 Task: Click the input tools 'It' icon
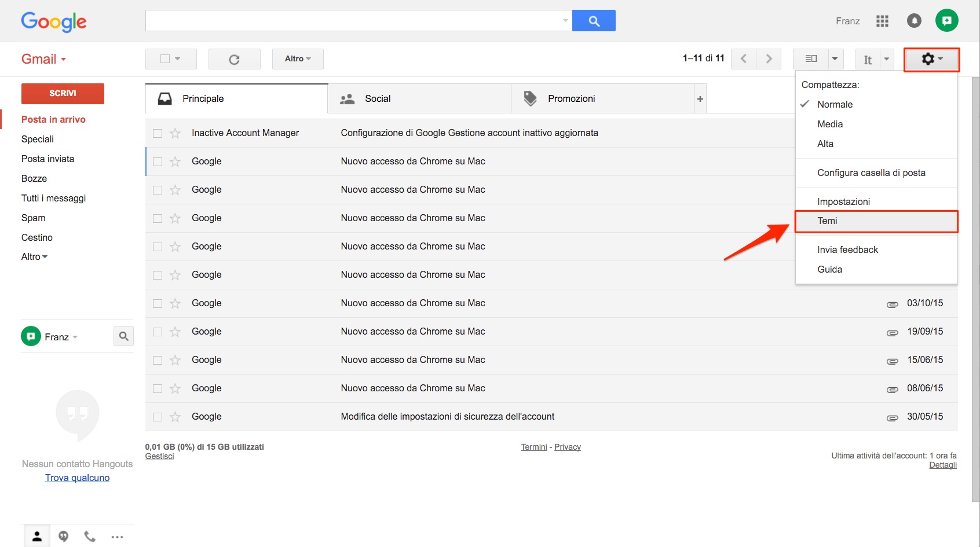click(868, 59)
